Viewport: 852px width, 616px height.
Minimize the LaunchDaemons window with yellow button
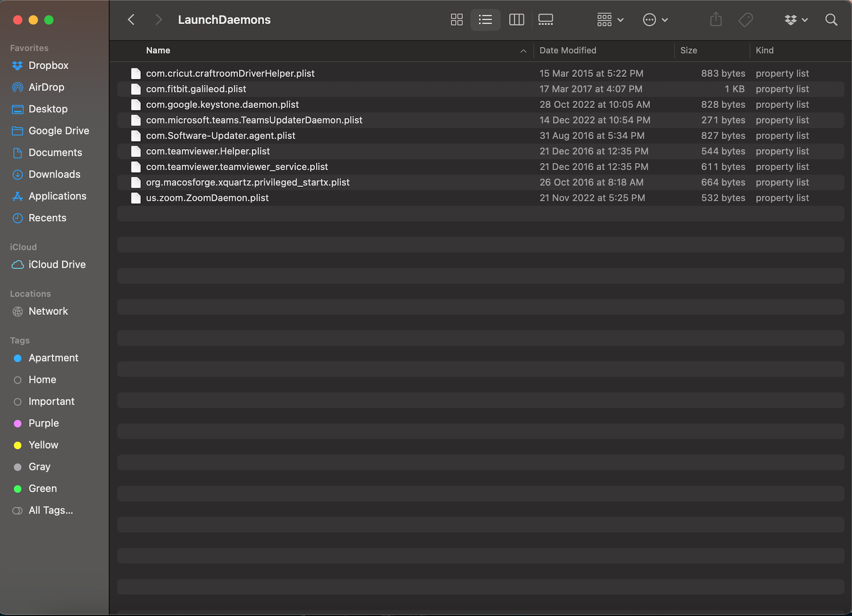point(33,20)
